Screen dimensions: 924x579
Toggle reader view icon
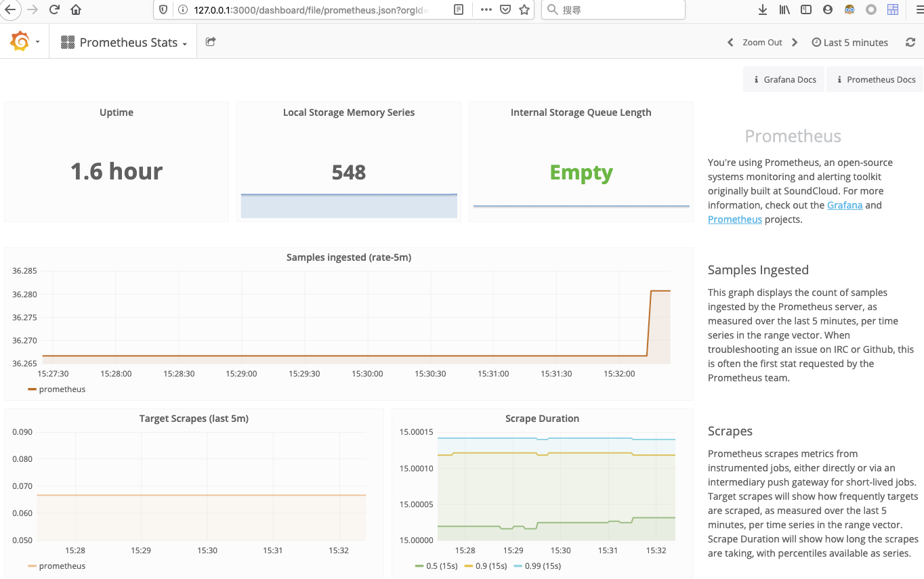click(x=459, y=9)
